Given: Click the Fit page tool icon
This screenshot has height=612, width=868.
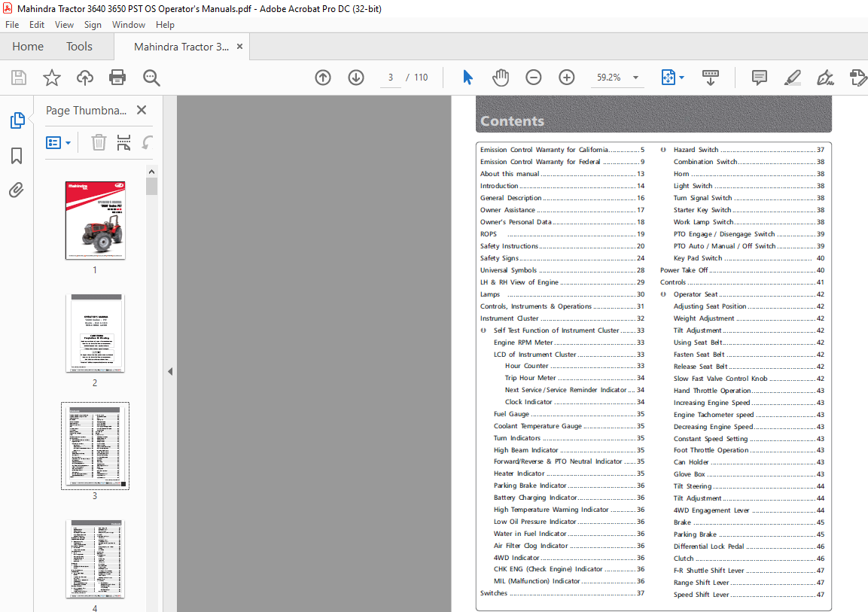Looking at the screenshot, I should [x=669, y=78].
